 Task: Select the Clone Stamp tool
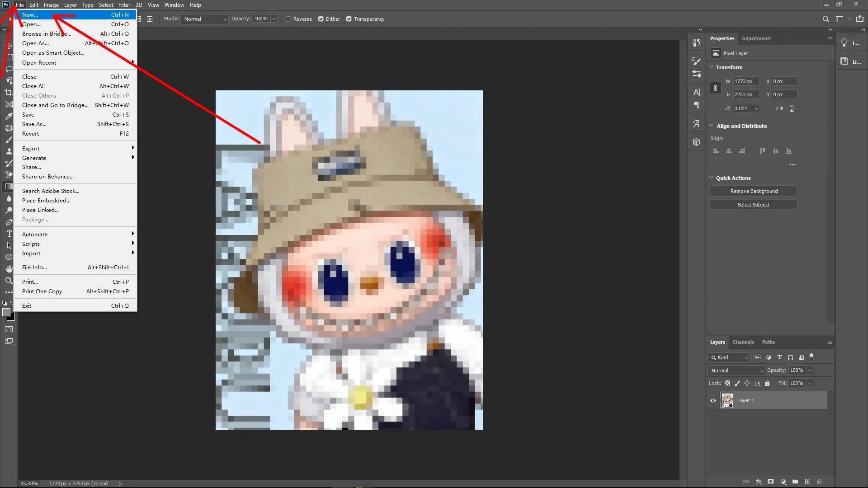(x=9, y=151)
